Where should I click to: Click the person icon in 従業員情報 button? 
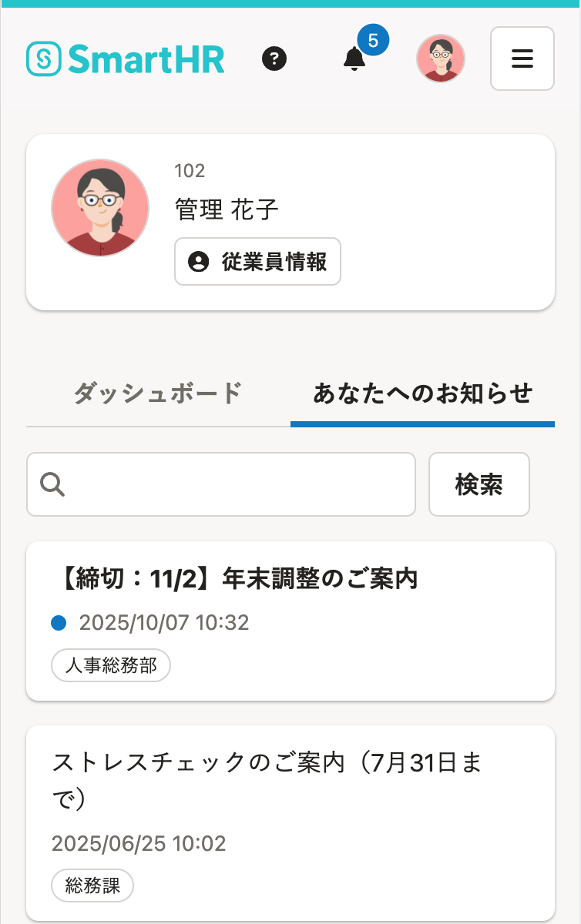click(199, 262)
